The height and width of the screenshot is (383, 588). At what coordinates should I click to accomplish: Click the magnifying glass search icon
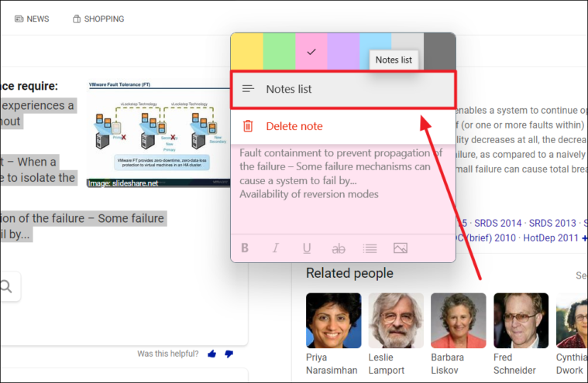tap(6, 286)
